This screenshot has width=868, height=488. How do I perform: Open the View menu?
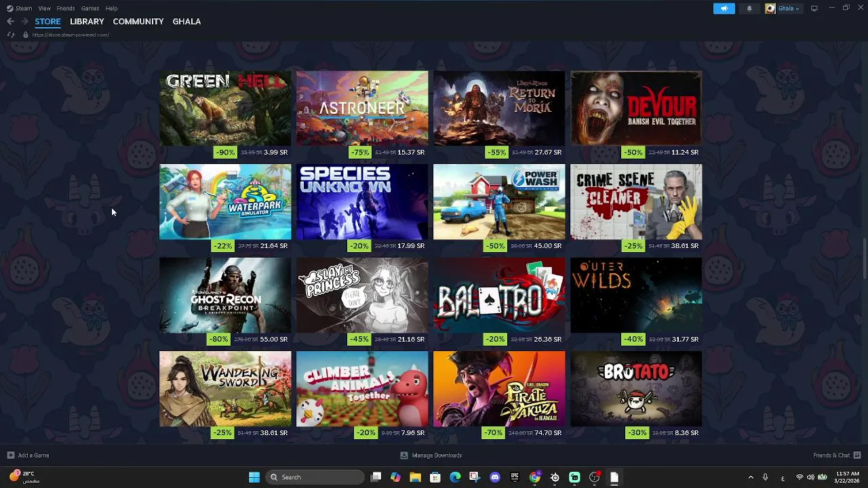pos(44,8)
